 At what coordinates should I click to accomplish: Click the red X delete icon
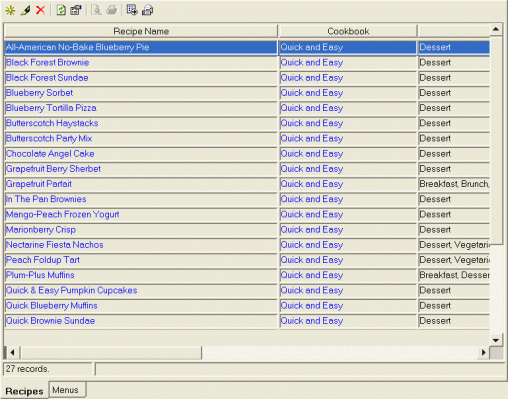[40, 10]
